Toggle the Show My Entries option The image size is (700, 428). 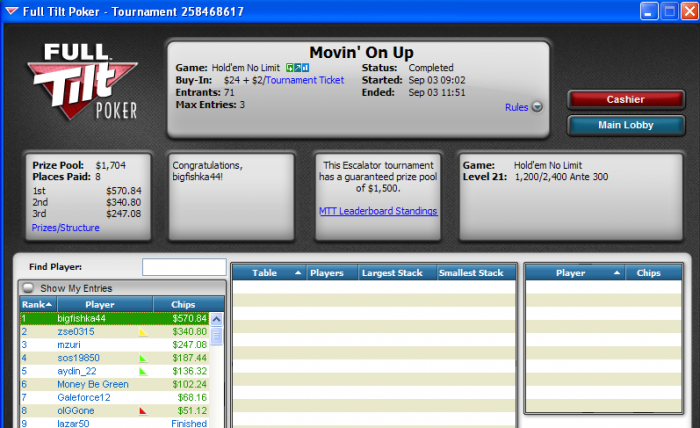coord(28,288)
